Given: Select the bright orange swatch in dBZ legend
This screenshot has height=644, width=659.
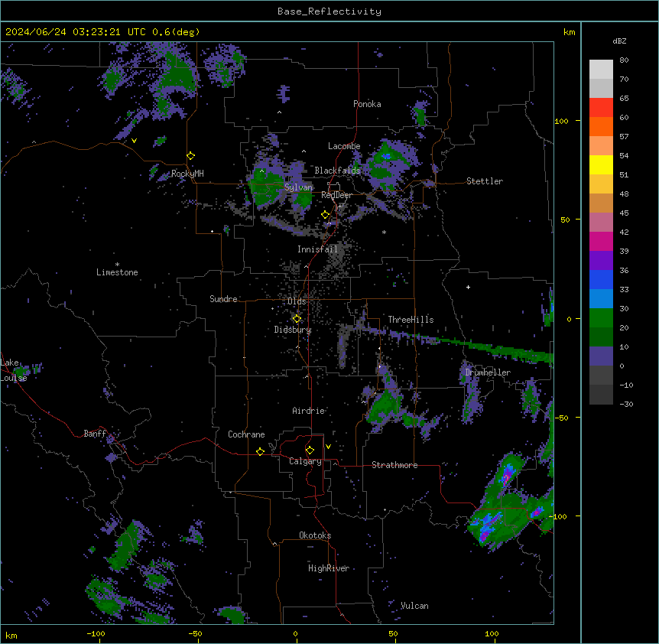Looking at the screenshot, I should 601,126.
